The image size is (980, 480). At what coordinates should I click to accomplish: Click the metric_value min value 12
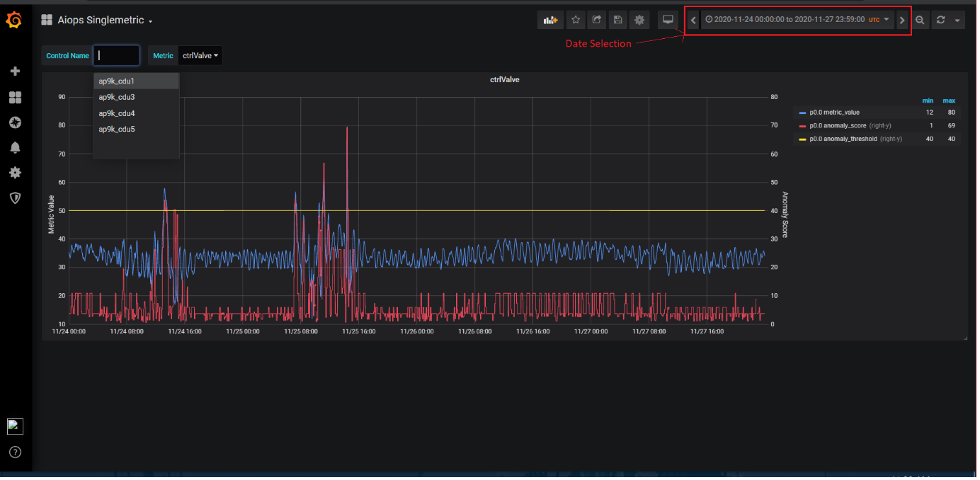[x=930, y=113]
